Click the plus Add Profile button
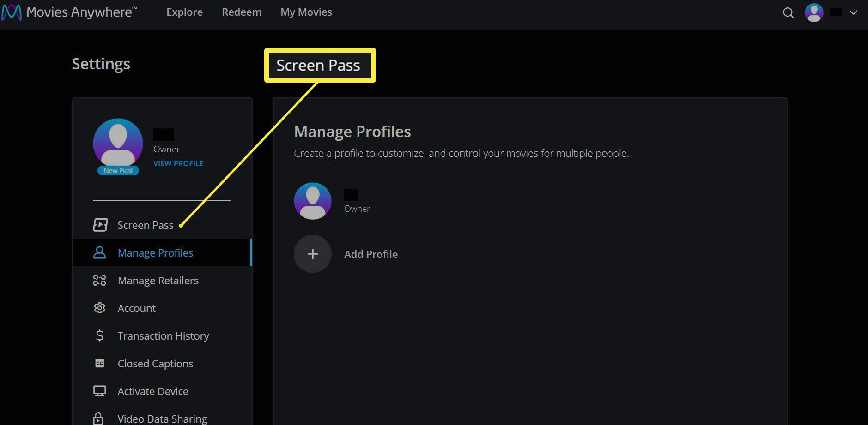 [313, 254]
